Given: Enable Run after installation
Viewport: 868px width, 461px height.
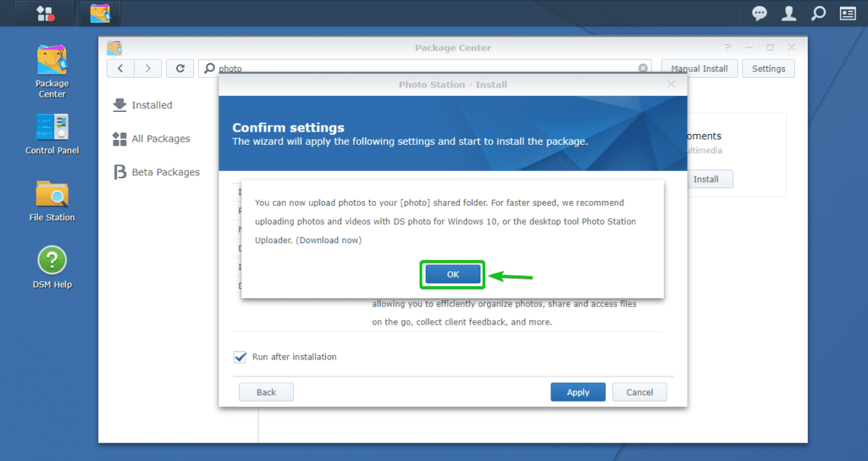Looking at the screenshot, I should pos(240,357).
